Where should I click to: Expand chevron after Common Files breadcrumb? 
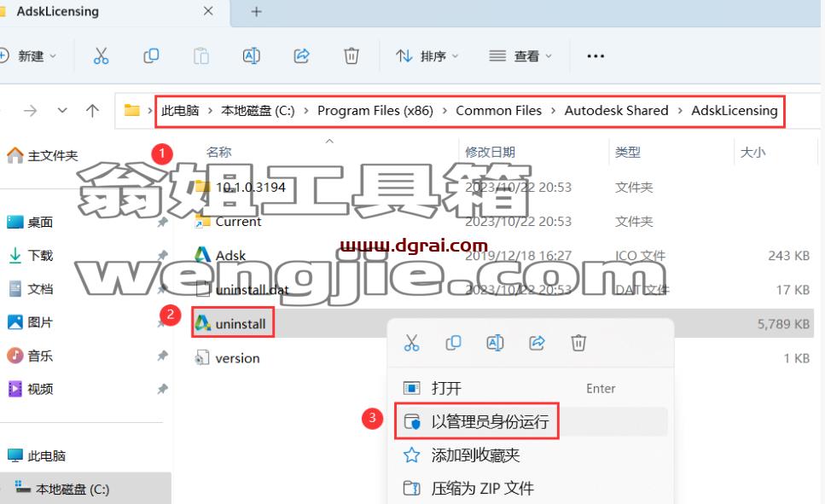point(553,111)
